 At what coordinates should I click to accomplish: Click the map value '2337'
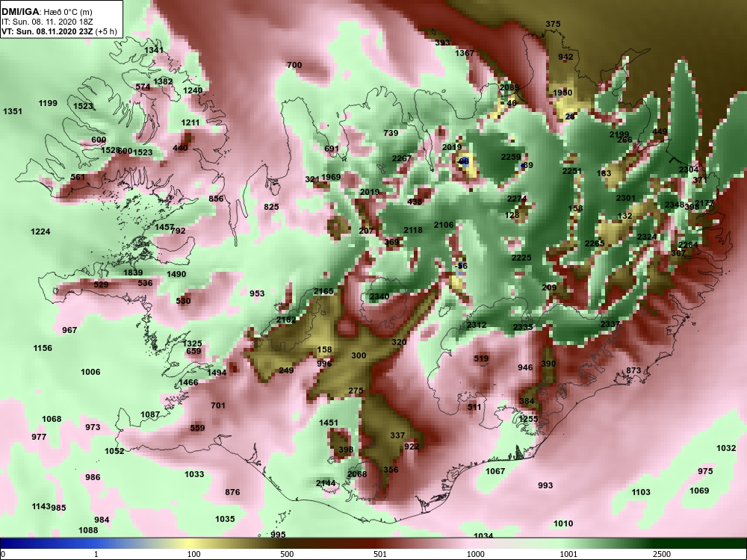click(x=610, y=324)
